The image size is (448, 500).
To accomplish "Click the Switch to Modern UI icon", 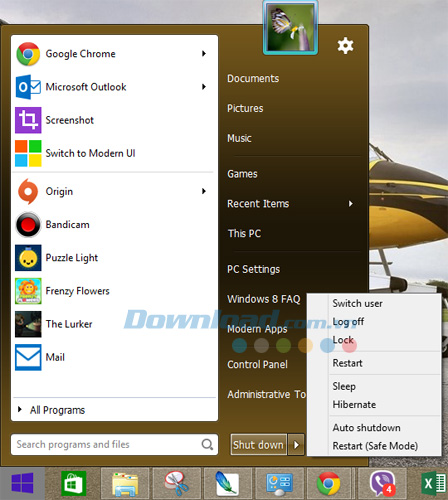I will (x=28, y=153).
